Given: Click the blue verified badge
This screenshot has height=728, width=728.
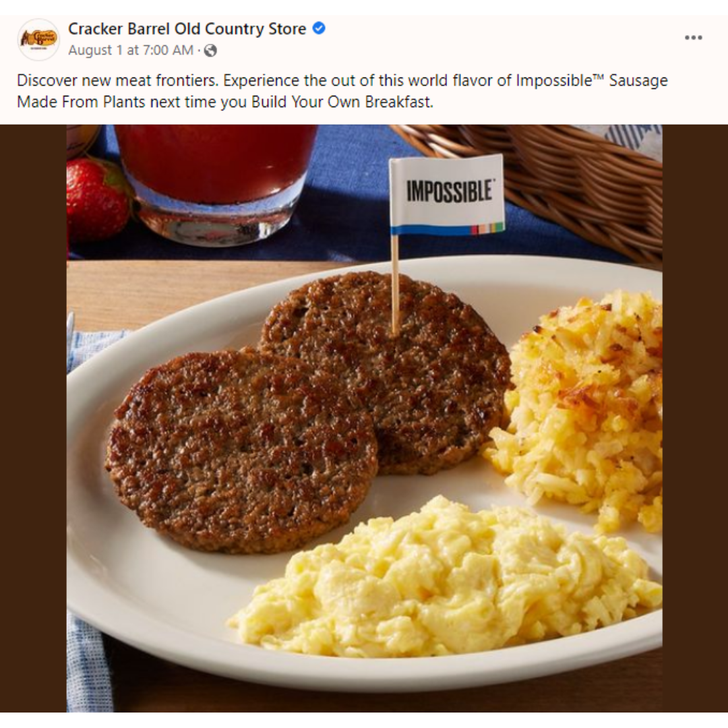Looking at the screenshot, I should point(318,28).
